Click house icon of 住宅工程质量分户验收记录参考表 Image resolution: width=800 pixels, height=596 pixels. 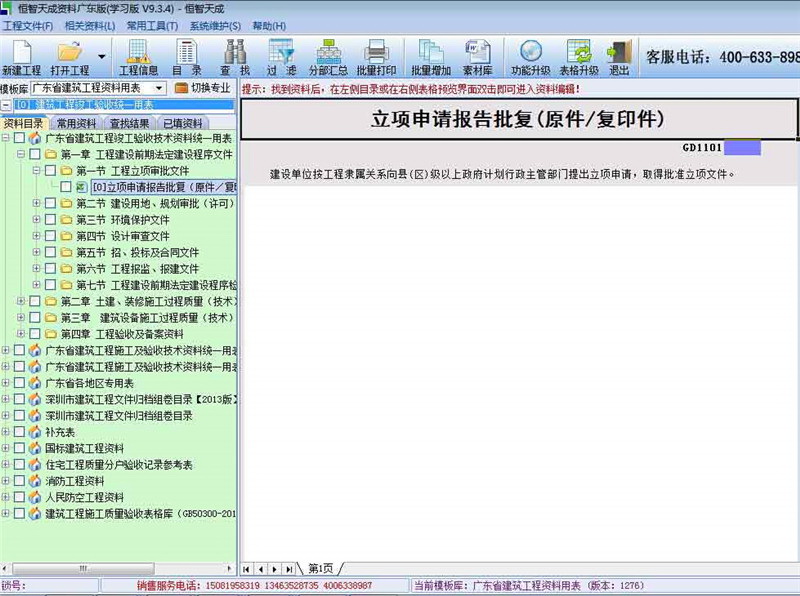coord(35,464)
